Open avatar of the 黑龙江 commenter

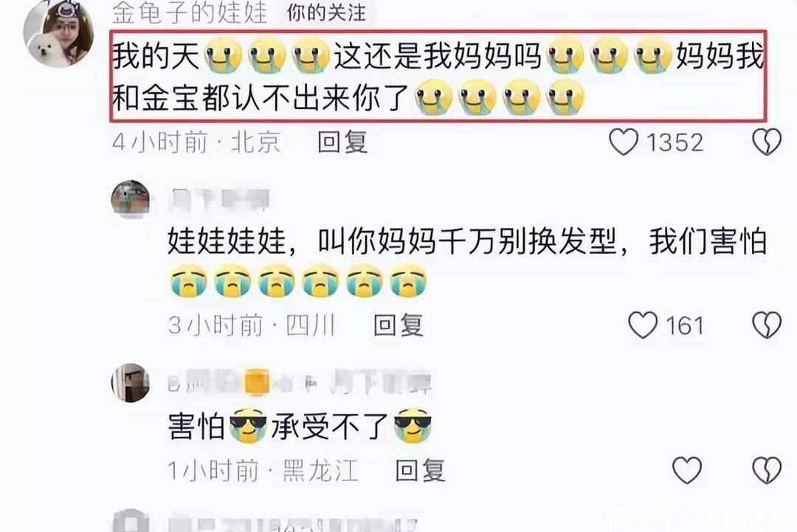tap(131, 383)
